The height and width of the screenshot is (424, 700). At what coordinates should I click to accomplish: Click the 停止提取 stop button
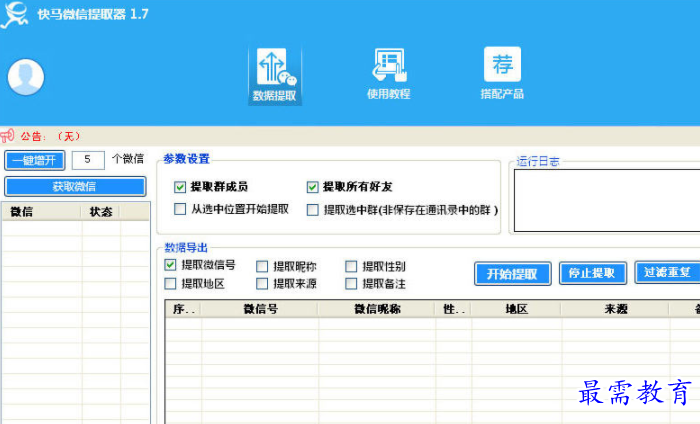pos(592,273)
